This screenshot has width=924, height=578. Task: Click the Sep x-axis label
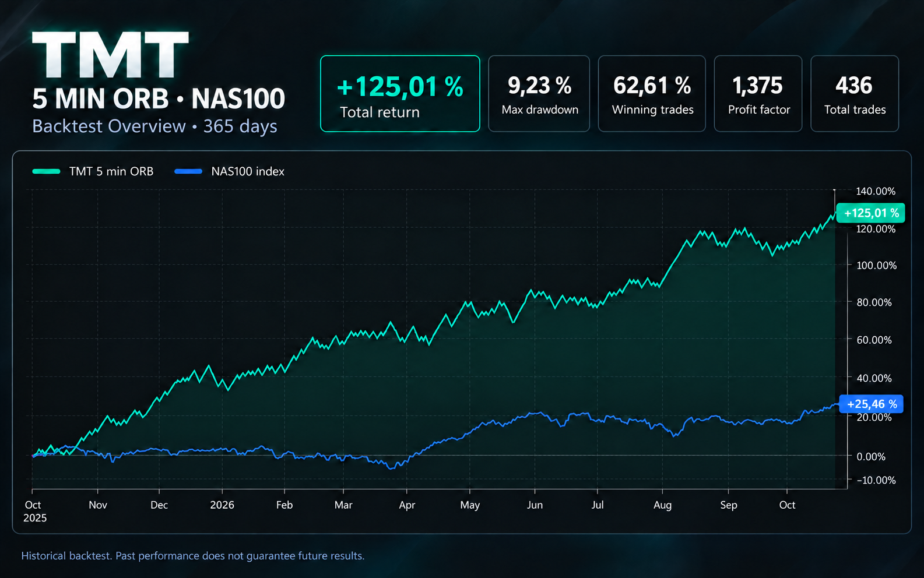pyautogui.click(x=729, y=505)
